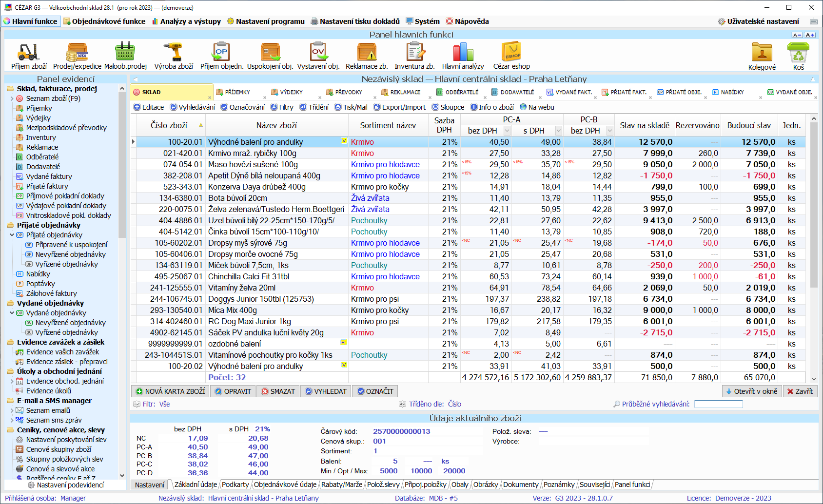Viewport: 823px width, 504px height.
Task: Collapse Přijaté objednávky tree node
Action: pos(12,235)
